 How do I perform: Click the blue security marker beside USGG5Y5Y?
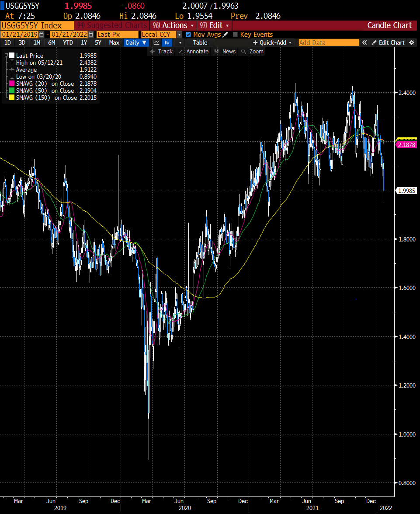[2, 6]
